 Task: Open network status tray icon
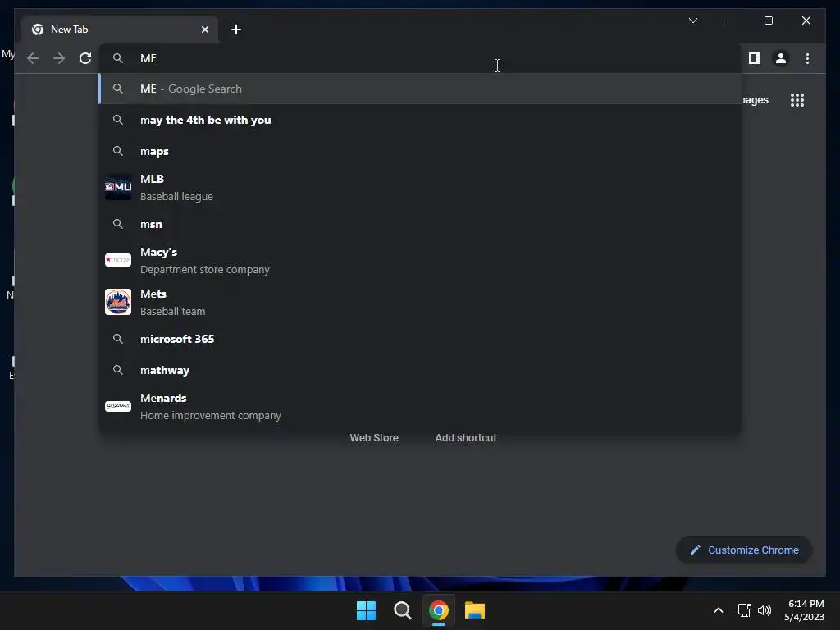[x=744, y=610]
